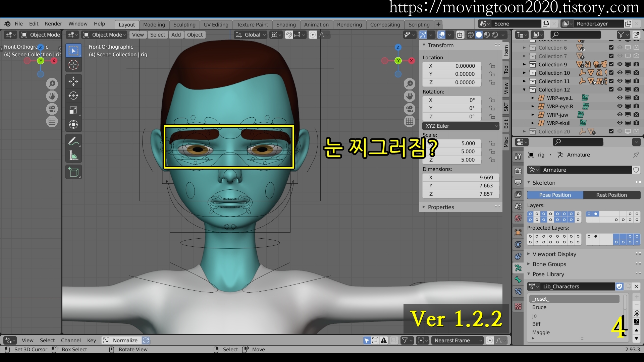Switch to the Animation workspace tab
This screenshot has height=362, width=644.
click(316, 24)
